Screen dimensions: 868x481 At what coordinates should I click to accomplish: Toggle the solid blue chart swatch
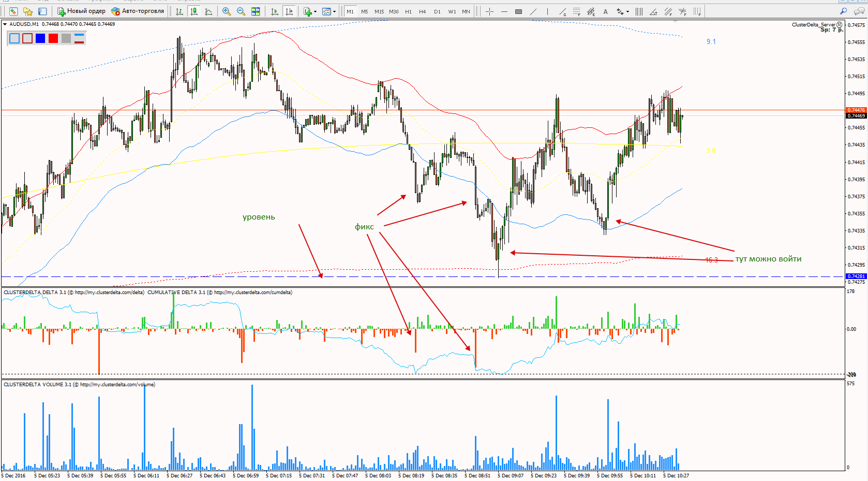[x=40, y=38]
